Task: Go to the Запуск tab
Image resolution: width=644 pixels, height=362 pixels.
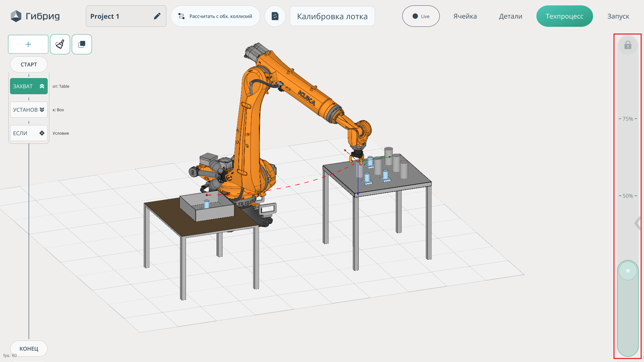Action: coord(618,16)
